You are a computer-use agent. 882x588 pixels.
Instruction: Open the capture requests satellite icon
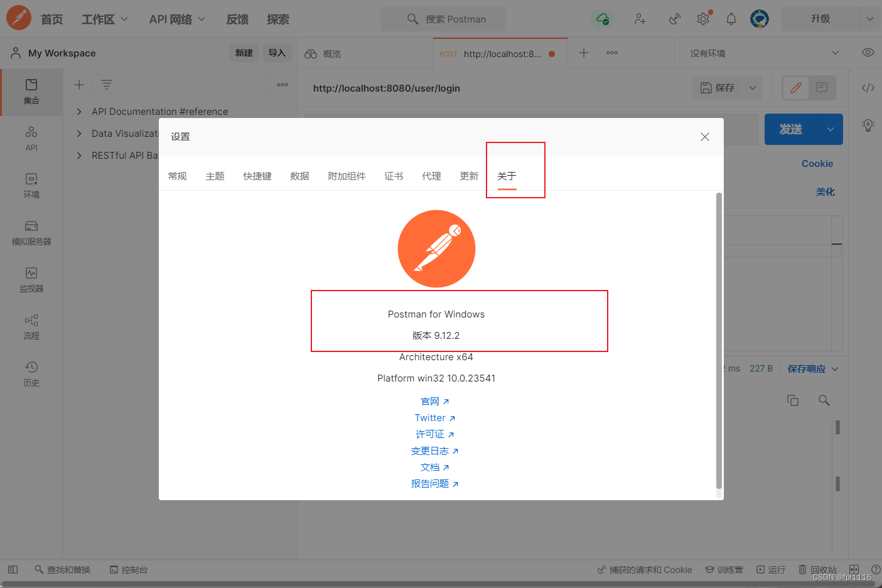click(675, 19)
